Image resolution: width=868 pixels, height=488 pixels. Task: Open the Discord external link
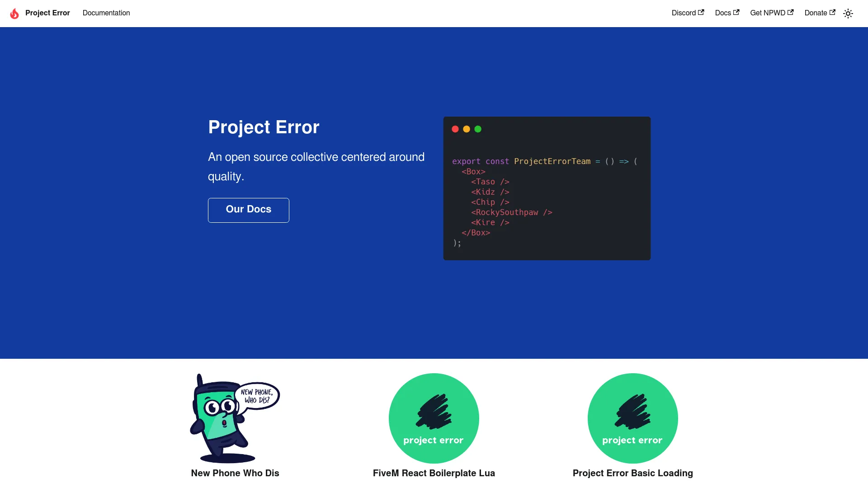[x=688, y=13]
